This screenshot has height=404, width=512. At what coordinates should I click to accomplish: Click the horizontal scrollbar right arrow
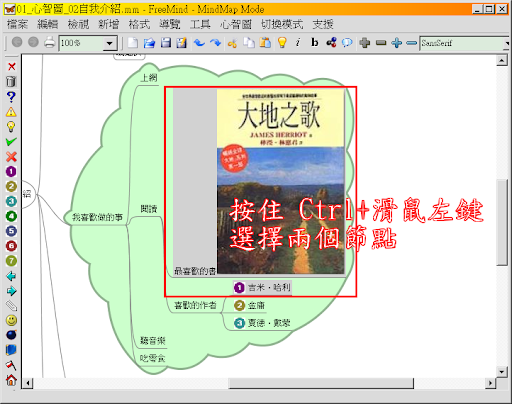(x=490, y=383)
